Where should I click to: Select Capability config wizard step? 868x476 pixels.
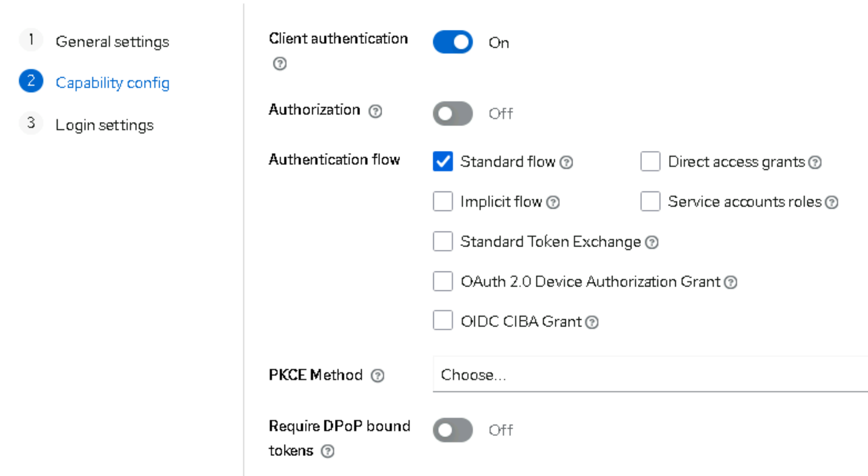112,83
